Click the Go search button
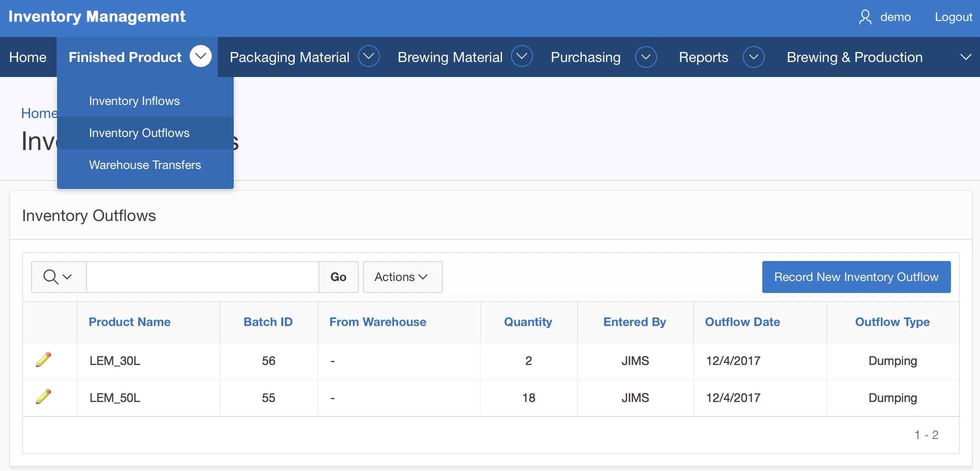Image resolution: width=980 pixels, height=471 pixels. pyautogui.click(x=338, y=277)
